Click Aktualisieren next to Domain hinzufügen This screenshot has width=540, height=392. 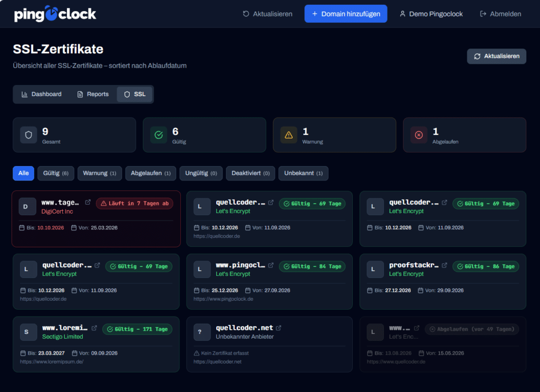pyautogui.click(x=267, y=14)
